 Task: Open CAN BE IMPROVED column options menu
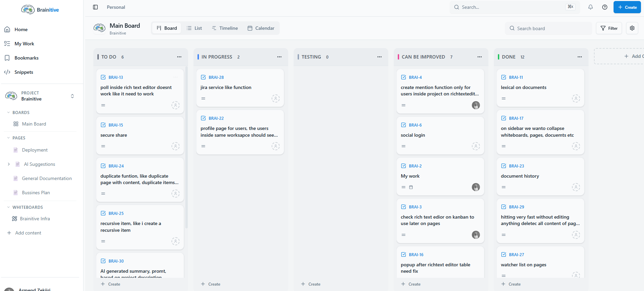coord(480,57)
